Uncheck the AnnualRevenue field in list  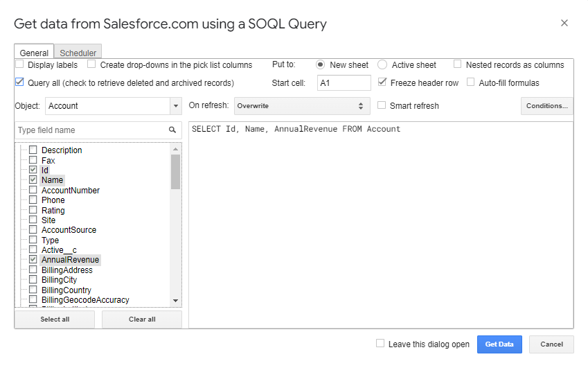pos(33,260)
